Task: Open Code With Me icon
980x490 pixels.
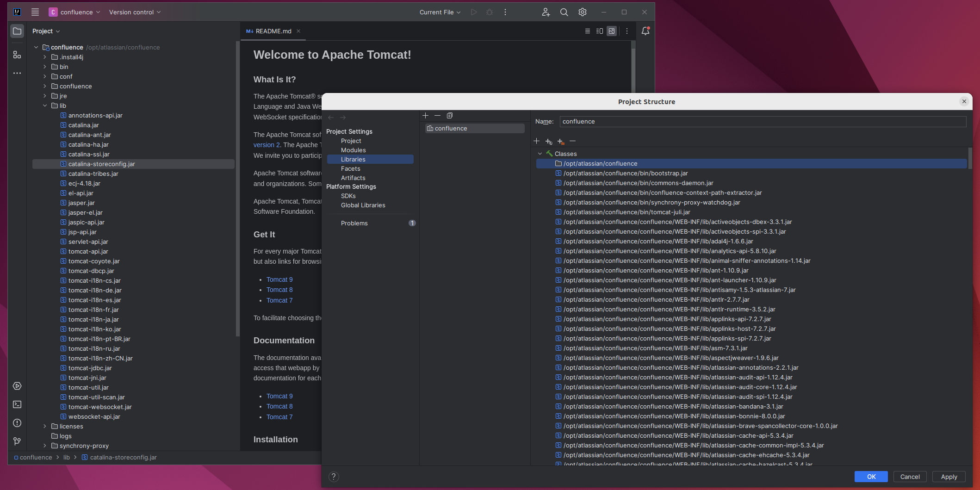Action: [x=546, y=12]
